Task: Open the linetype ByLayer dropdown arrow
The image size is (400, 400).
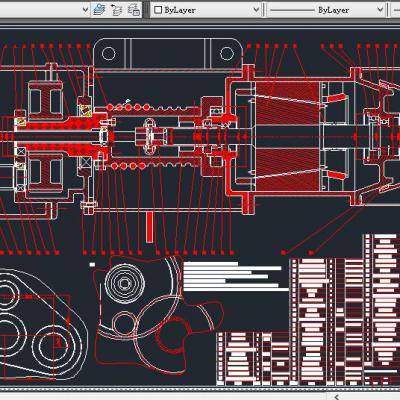Action: tap(380, 10)
